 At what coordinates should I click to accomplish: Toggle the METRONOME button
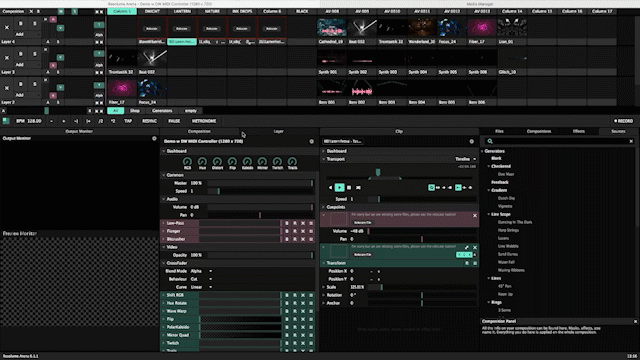(204, 121)
